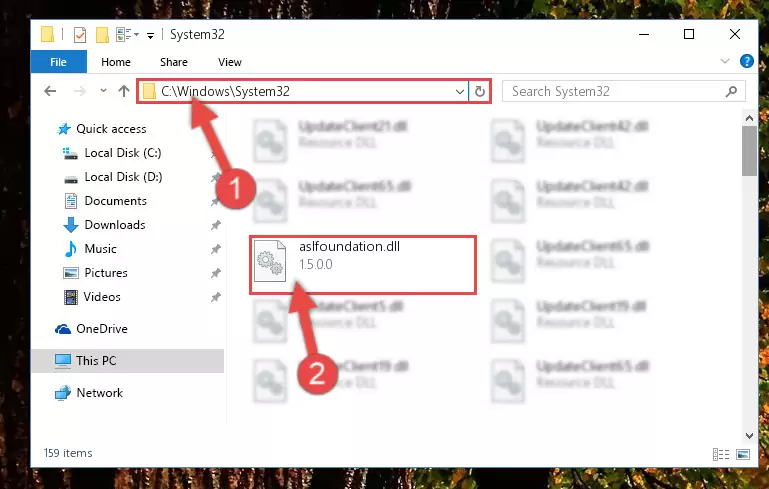Select the aslfoundation.dll file
This screenshot has width=769, height=489.
tap(363, 265)
